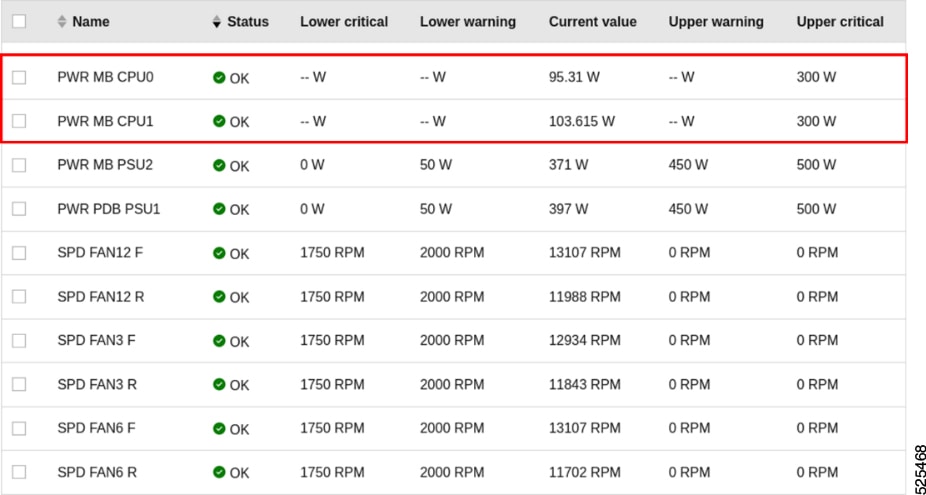Click PSU2's 50 W lower warning value
This screenshot has width=926, height=495.
pos(436,165)
